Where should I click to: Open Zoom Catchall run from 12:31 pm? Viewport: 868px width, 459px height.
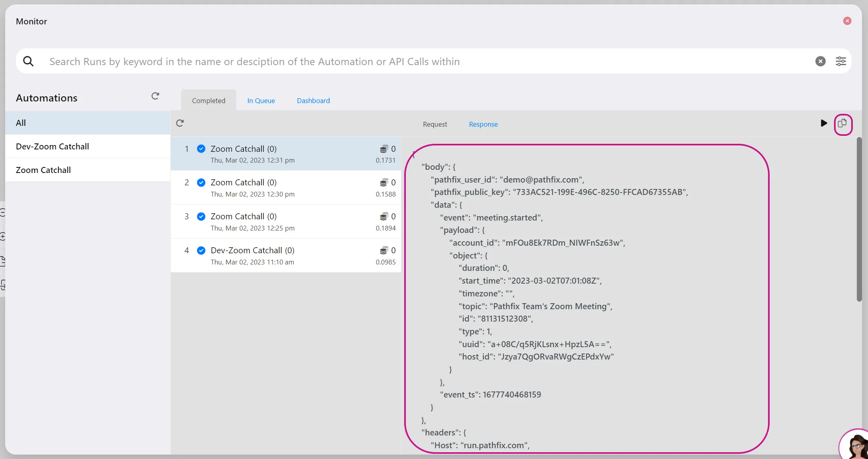tap(286, 154)
